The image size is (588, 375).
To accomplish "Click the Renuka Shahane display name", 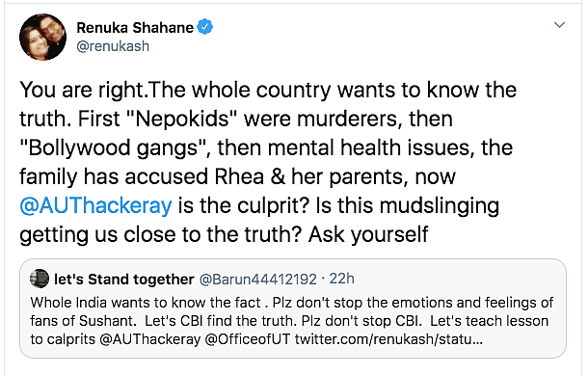I will coord(135,27).
